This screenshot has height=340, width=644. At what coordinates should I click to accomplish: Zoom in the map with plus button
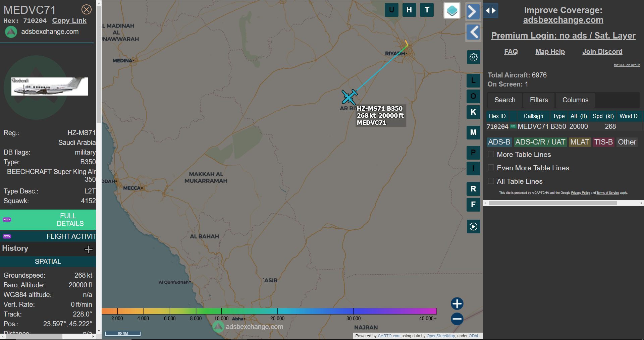point(457,303)
